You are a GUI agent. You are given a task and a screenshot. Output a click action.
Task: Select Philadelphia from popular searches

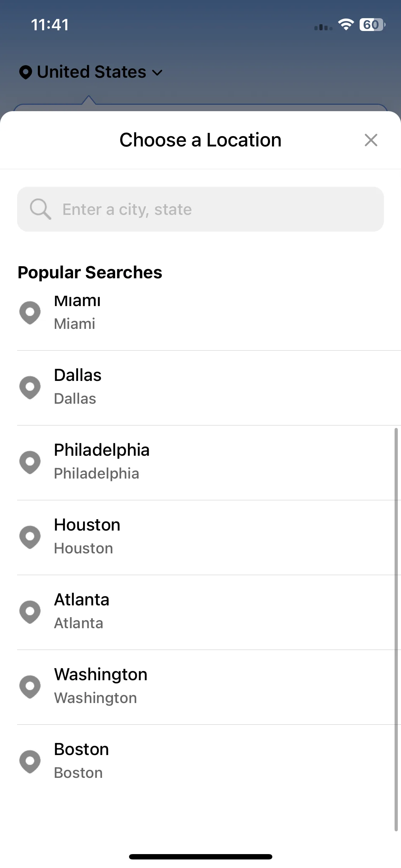coord(209,462)
